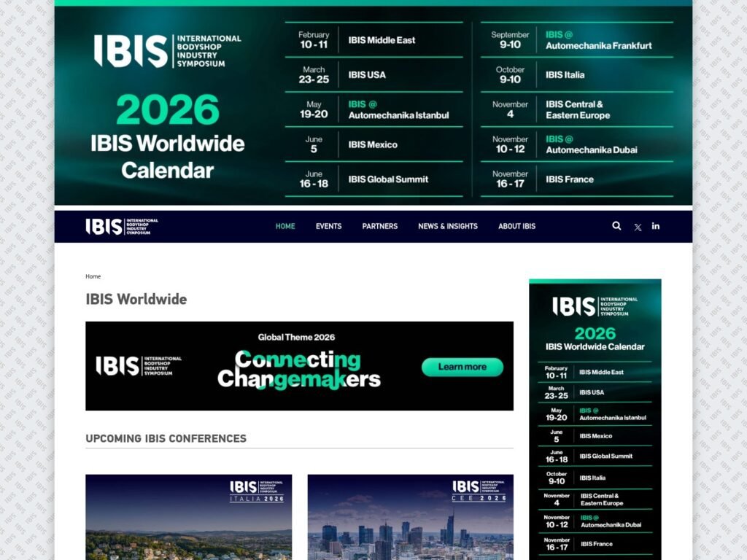Screen dimensions: 747x560
Task: Open the EVENTS menu
Action: point(329,226)
